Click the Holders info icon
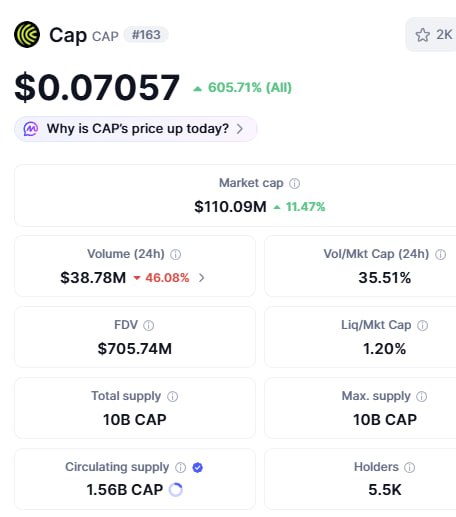The height and width of the screenshot is (517, 456). [x=409, y=468]
